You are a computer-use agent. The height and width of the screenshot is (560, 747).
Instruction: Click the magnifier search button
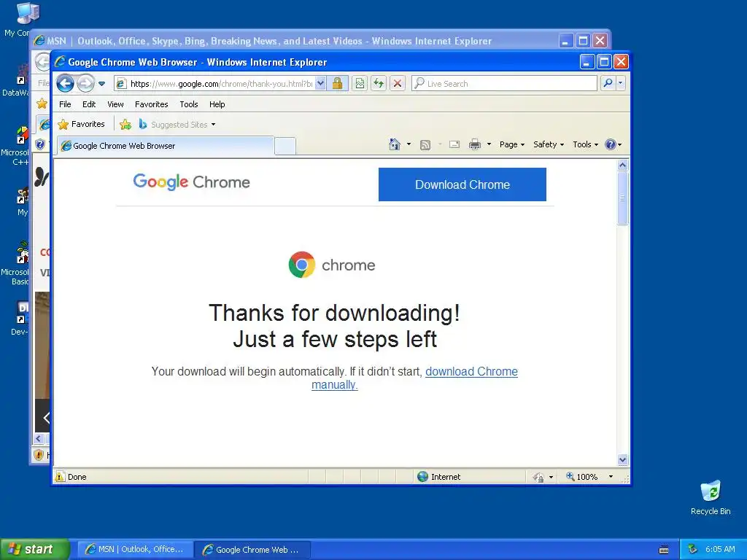(x=608, y=83)
